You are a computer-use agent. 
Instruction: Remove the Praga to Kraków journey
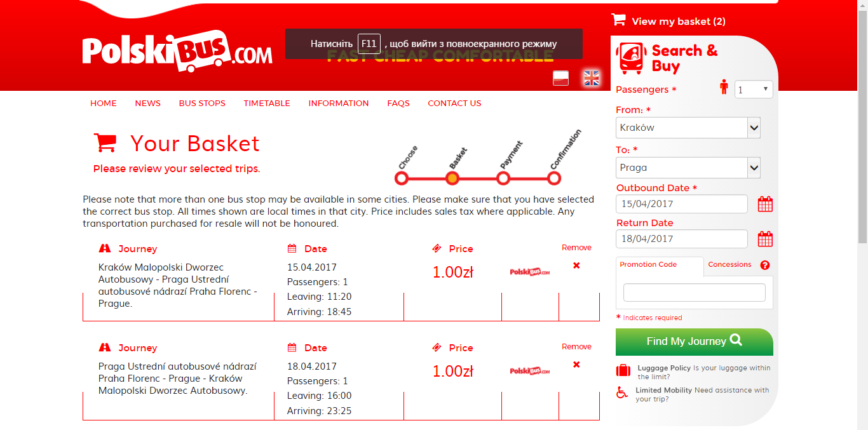click(x=576, y=365)
